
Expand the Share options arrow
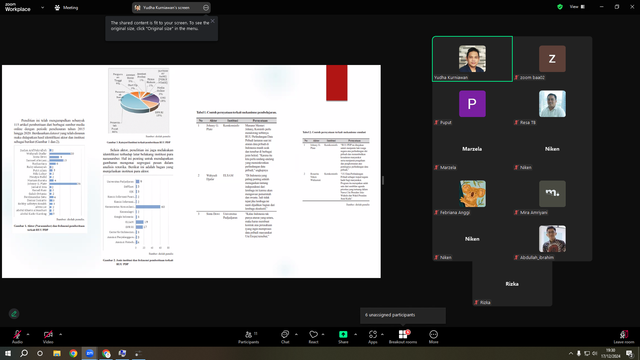355,334
